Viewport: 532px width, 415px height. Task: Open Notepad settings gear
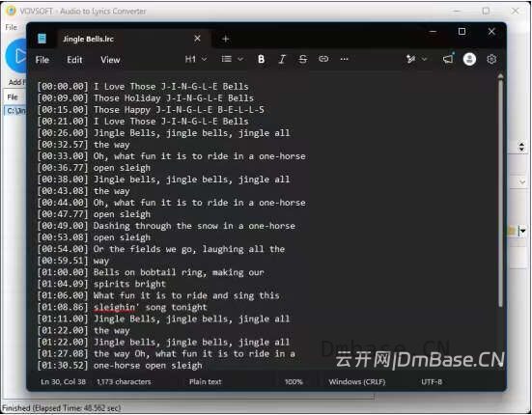point(491,59)
